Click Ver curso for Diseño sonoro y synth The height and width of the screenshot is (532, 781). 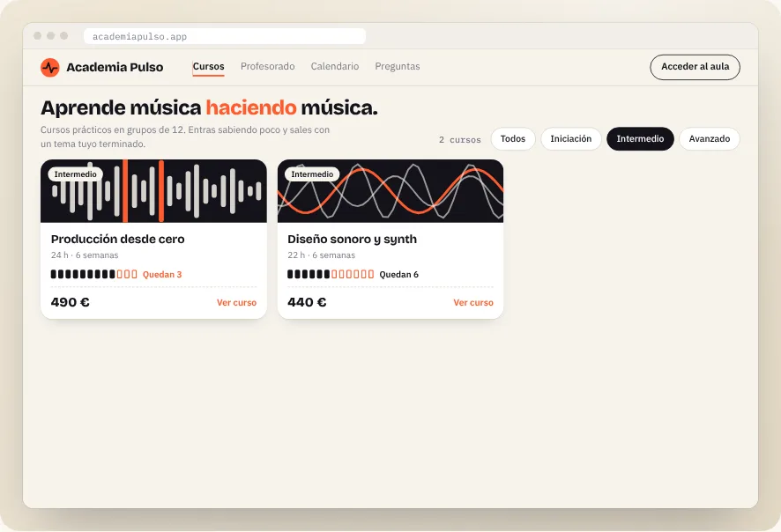point(473,303)
